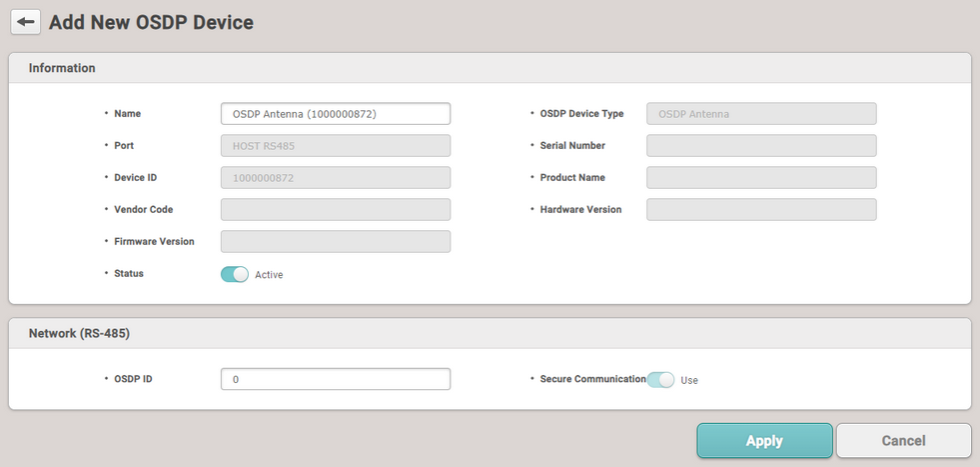This screenshot has width=980, height=467.
Task: Select the Vendor Code field
Action: [x=336, y=210]
